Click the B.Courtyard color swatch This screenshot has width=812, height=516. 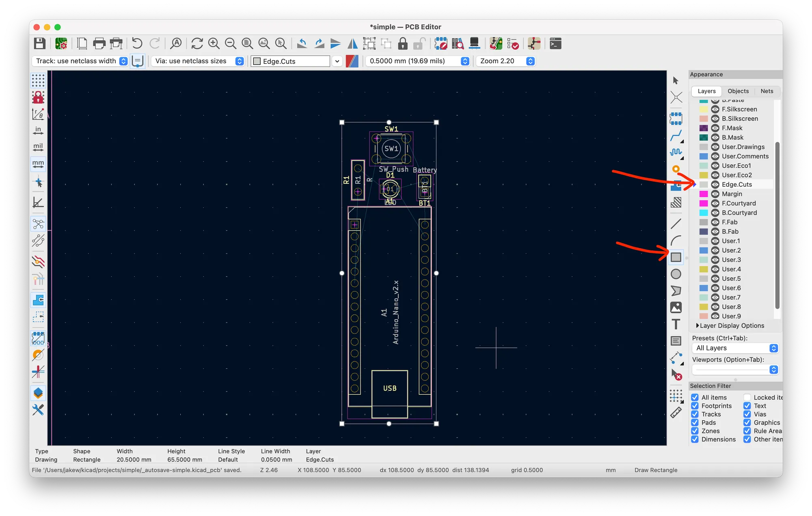pos(704,213)
